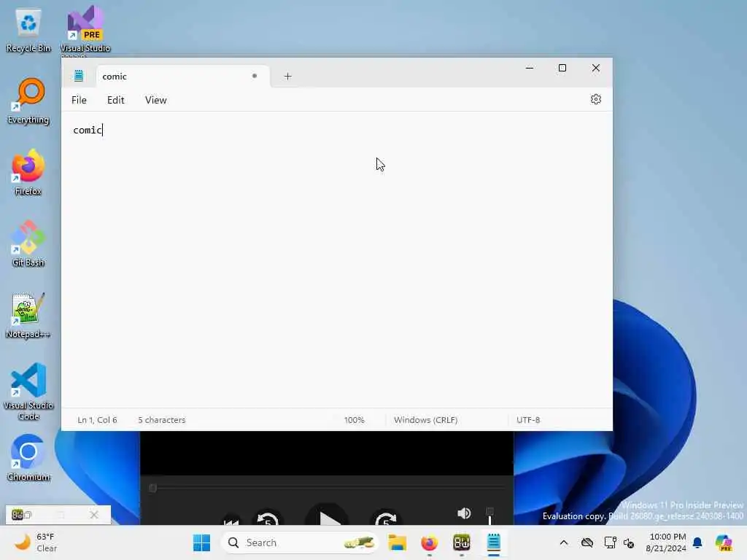This screenshot has width=747, height=560.
Task: Click the cloud sync tray icon
Action: (x=587, y=542)
